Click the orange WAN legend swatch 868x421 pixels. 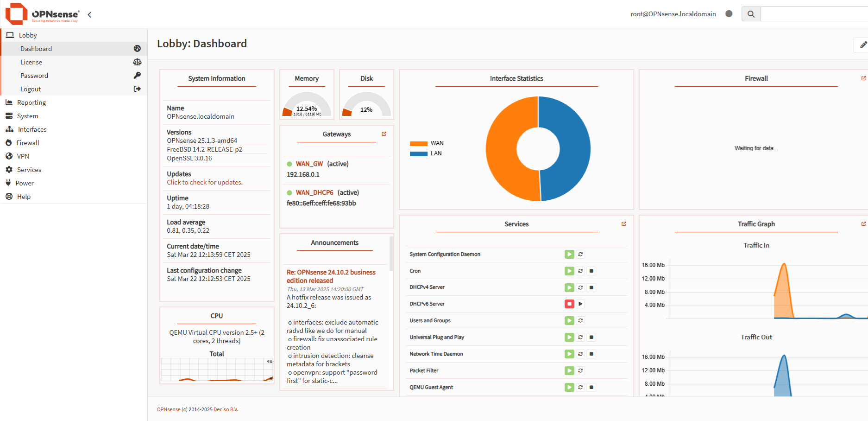(x=419, y=143)
